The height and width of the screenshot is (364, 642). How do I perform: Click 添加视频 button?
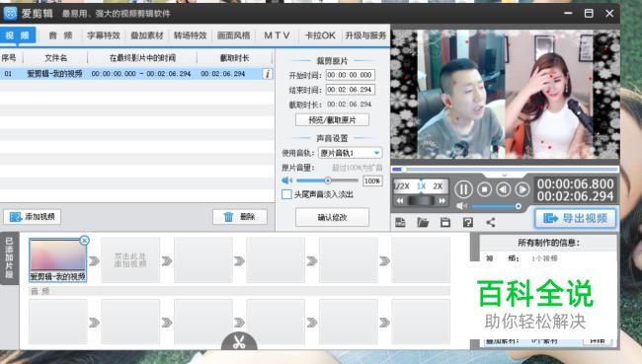click(33, 216)
